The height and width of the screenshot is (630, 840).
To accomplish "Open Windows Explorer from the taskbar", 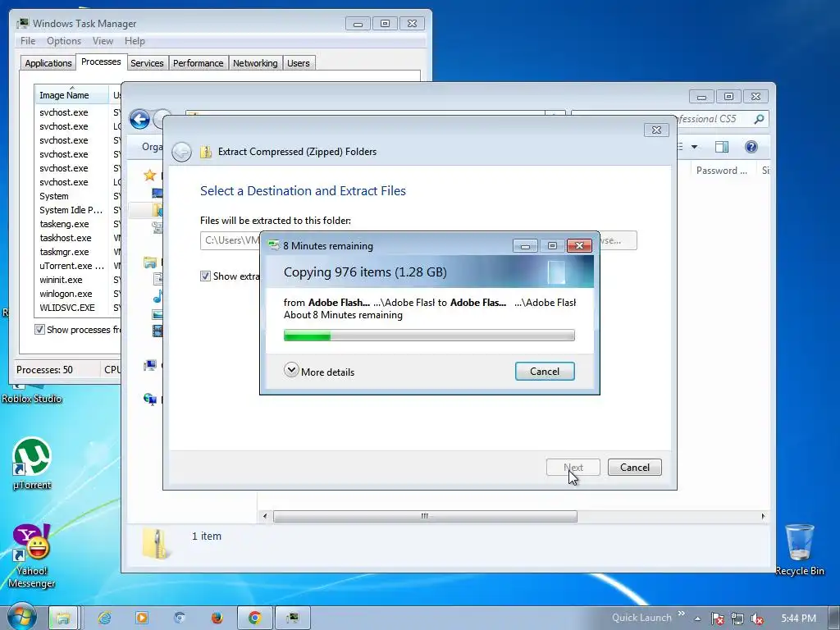I will point(63,618).
